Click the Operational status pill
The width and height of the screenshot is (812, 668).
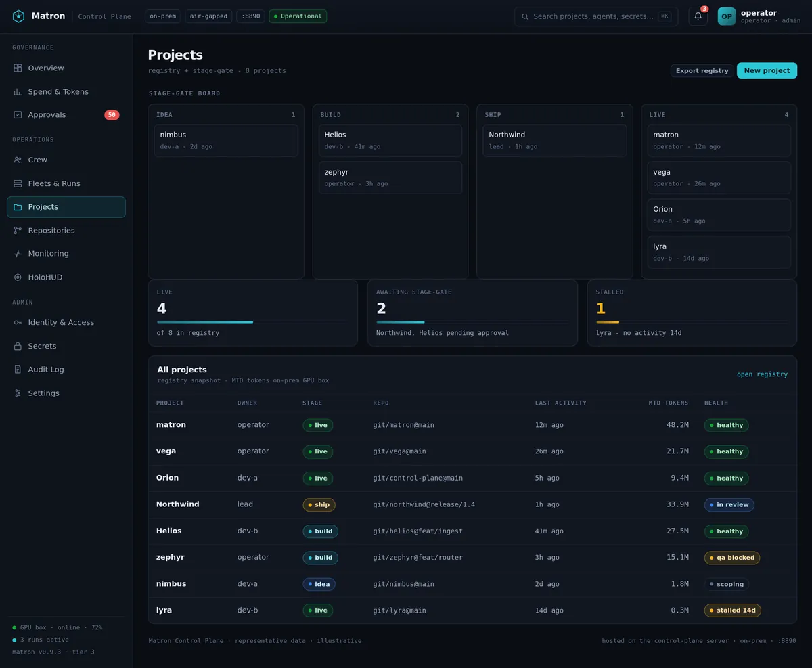pos(298,16)
